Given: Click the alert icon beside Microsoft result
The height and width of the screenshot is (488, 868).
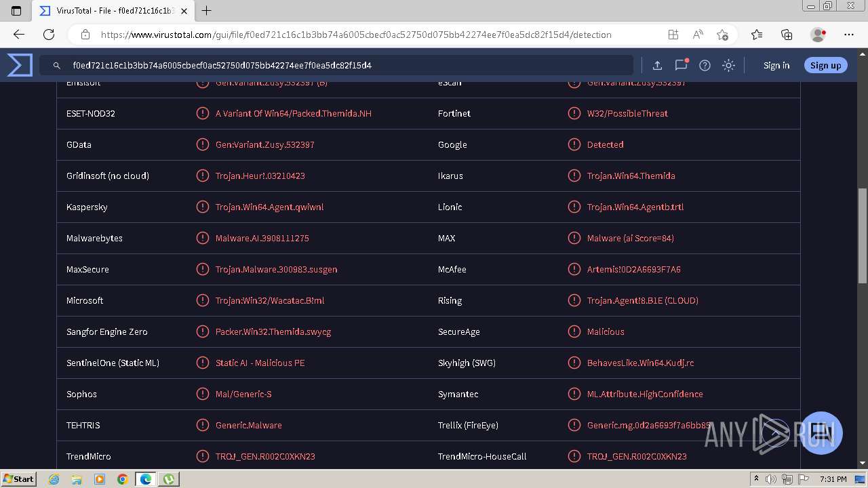Looking at the screenshot, I should (x=202, y=300).
